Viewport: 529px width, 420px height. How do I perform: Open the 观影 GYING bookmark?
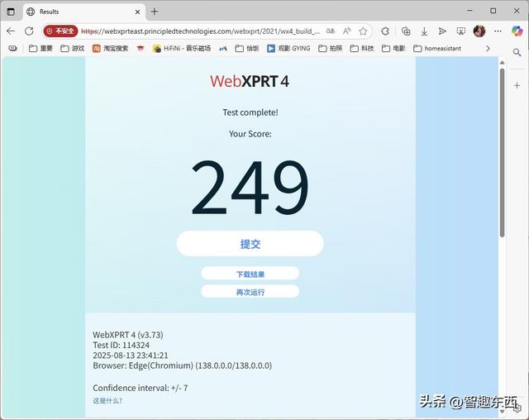click(x=288, y=49)
